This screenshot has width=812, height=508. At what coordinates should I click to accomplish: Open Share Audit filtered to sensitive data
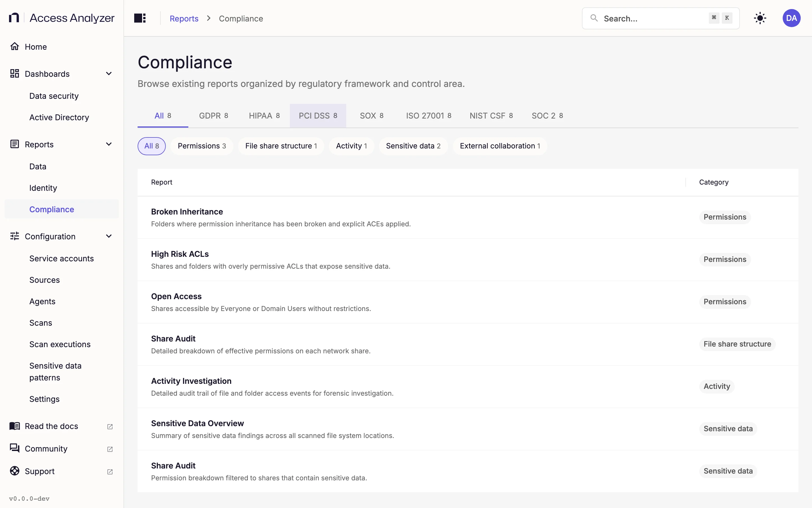click(468, 471)
